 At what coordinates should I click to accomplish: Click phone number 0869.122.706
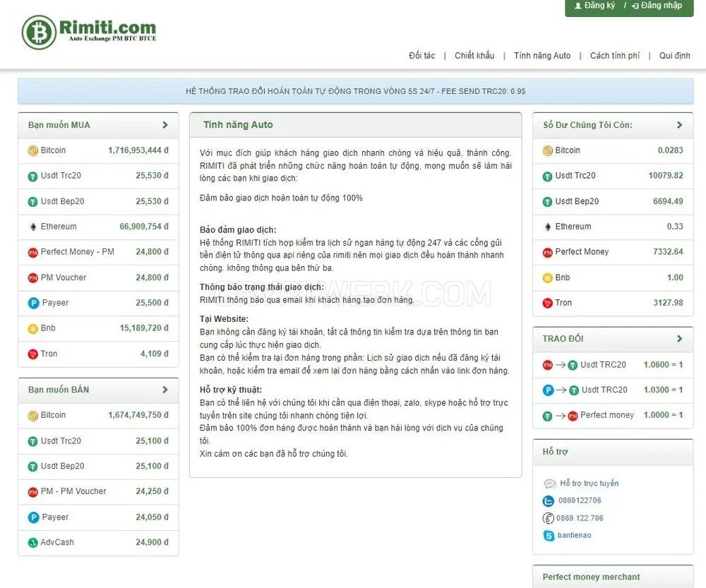pyautogui.click(x=580, y=518)
